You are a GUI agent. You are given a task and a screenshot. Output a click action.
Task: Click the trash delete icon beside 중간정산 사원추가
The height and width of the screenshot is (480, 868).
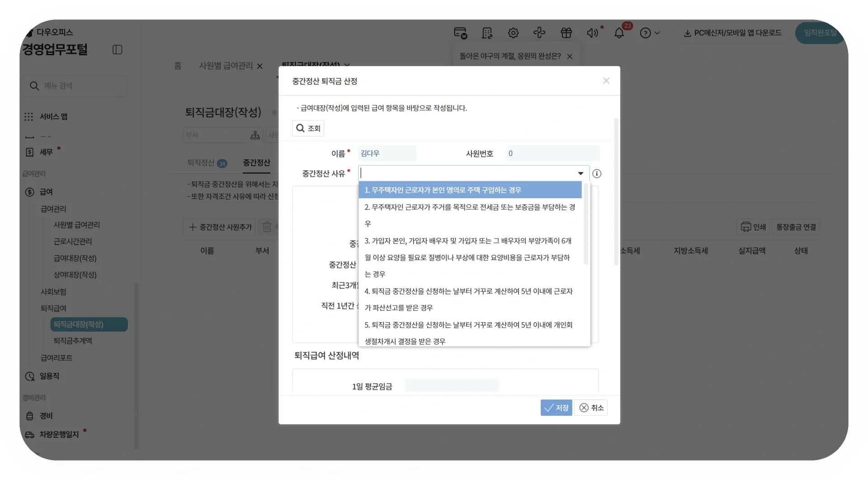coord(267,227)
